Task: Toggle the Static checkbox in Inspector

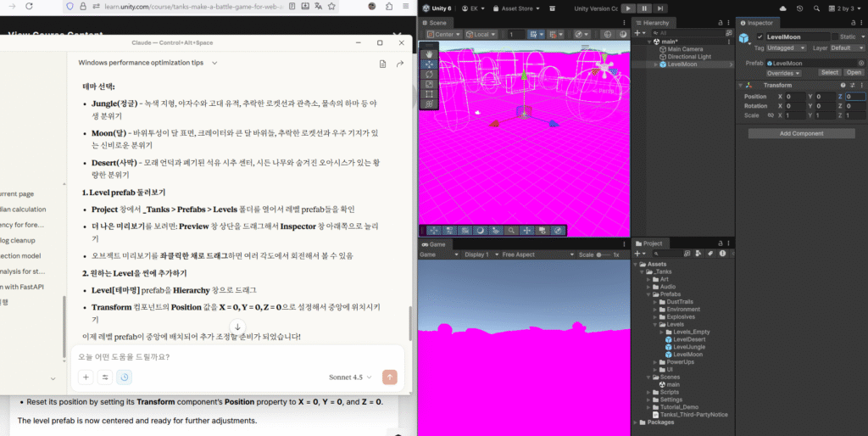Action: (x=835, y=37)
